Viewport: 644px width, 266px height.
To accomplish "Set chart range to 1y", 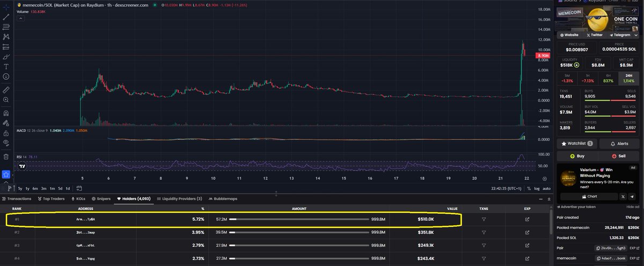I will coord(27,188).
